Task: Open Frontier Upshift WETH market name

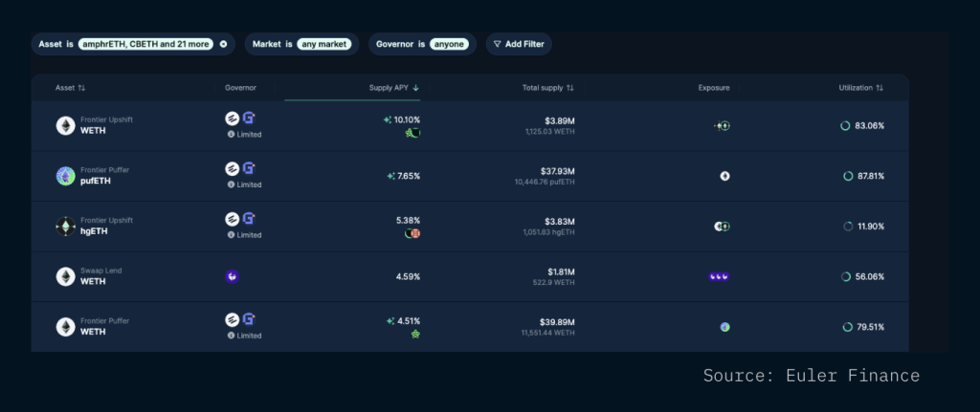Action: [106, 125]
